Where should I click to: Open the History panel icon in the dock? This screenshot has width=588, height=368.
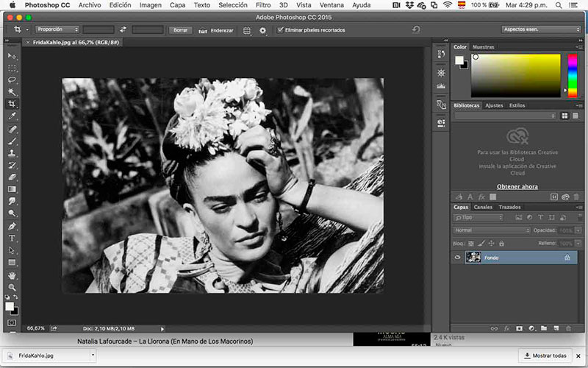tap(442, 54)
